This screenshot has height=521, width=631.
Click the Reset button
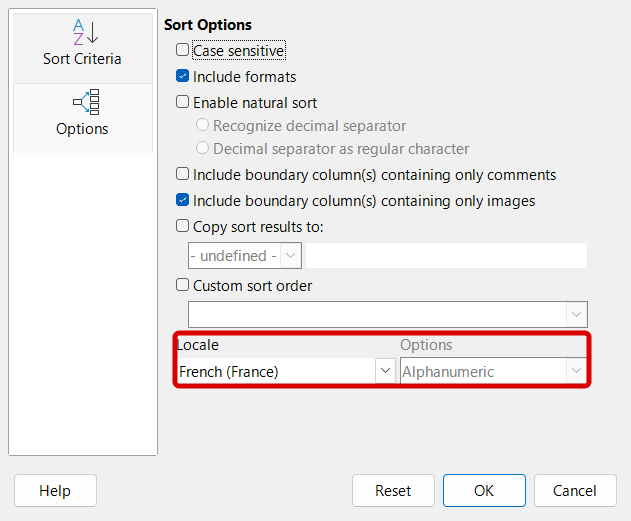click(393, 491)
